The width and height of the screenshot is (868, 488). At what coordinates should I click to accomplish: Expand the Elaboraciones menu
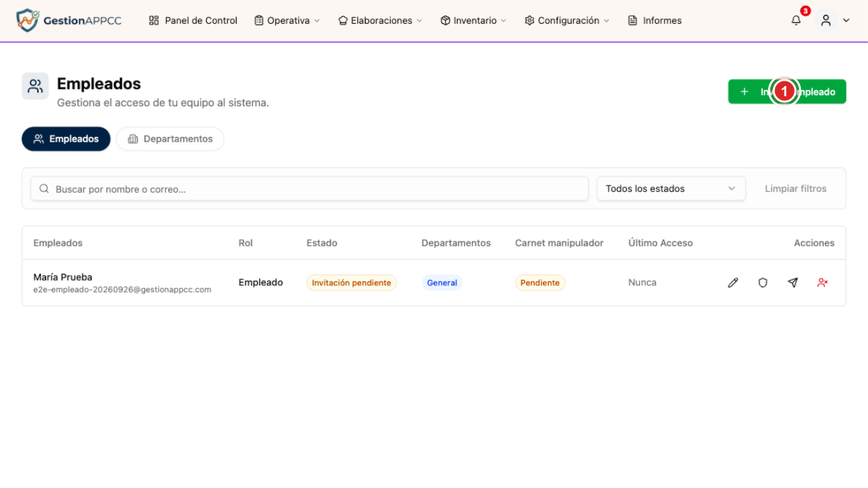pos(380,20)
